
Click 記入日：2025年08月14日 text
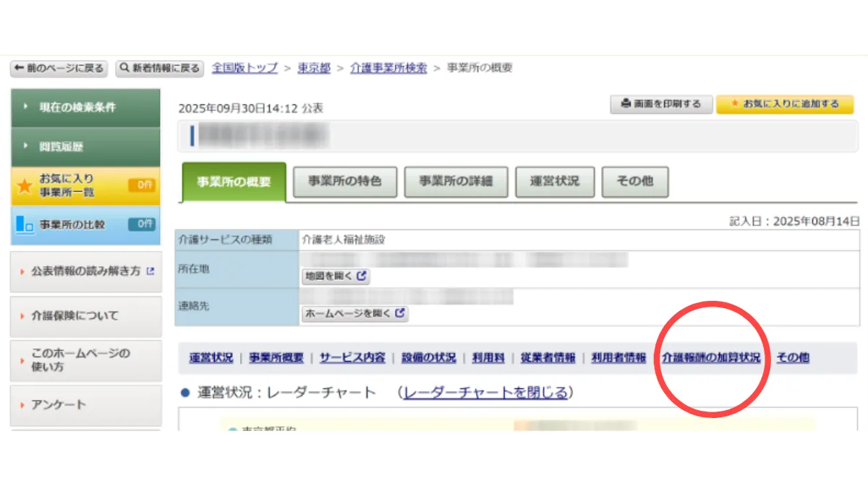coord(795,221)
